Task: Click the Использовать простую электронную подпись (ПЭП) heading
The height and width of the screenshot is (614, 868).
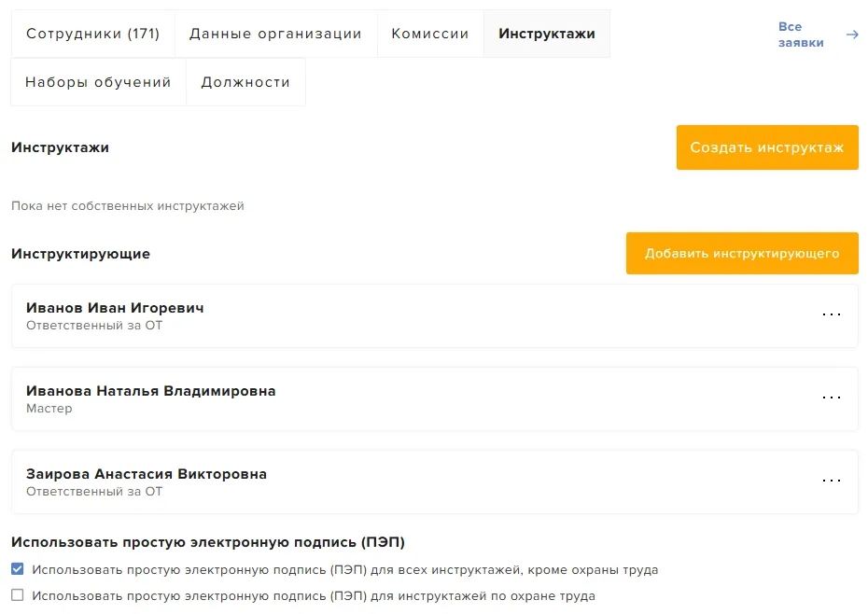Action: click(208, 542)
